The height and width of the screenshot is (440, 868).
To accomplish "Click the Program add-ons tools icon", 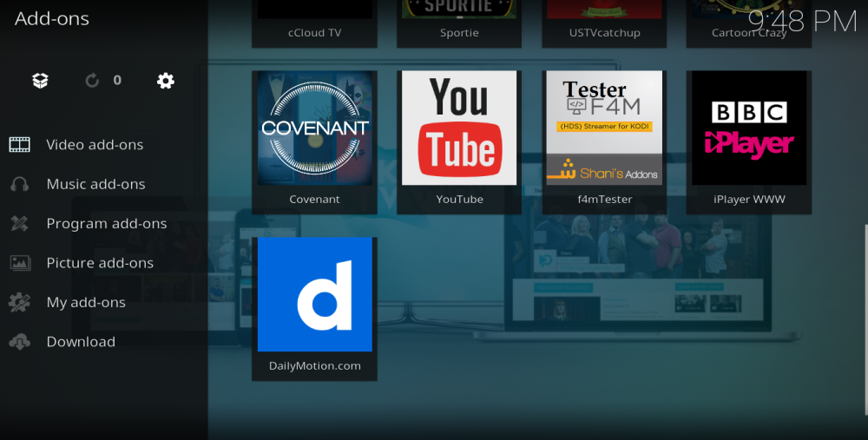I will (x=20, y=224).
